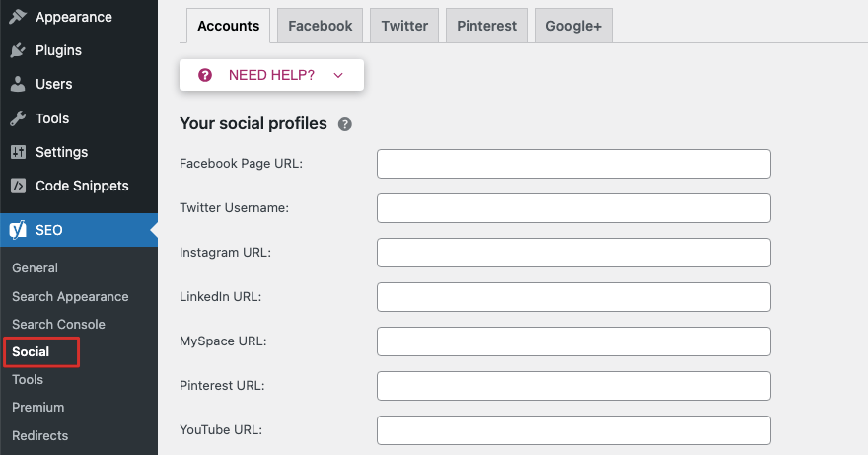
Task: Open the Redirects submenu item
Action: tap(39, 435)
